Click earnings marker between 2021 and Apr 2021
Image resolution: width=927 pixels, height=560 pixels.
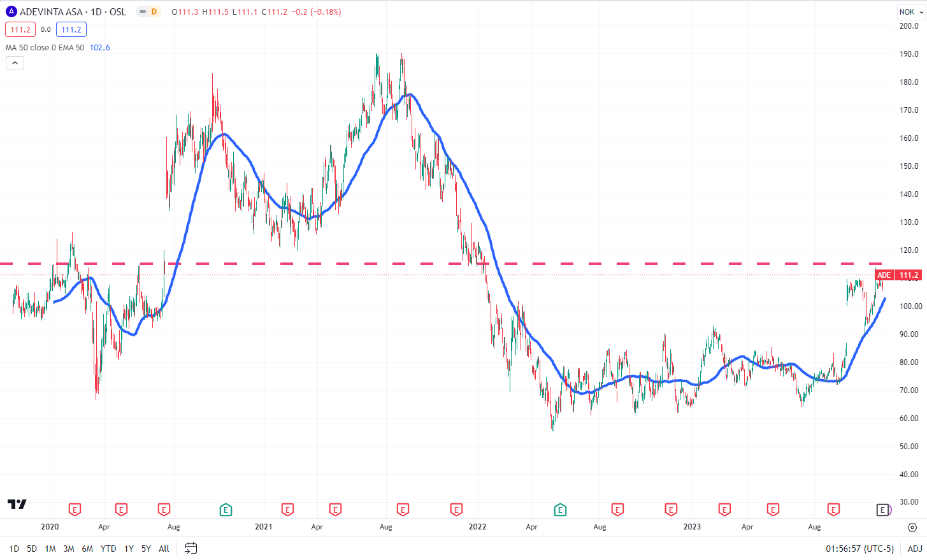point(287,510)
